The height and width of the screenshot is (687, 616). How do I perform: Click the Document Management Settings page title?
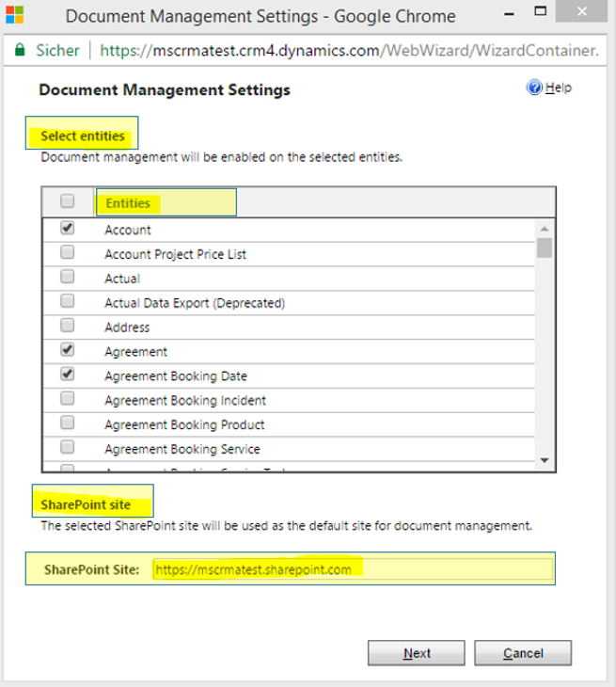[165, 89]
